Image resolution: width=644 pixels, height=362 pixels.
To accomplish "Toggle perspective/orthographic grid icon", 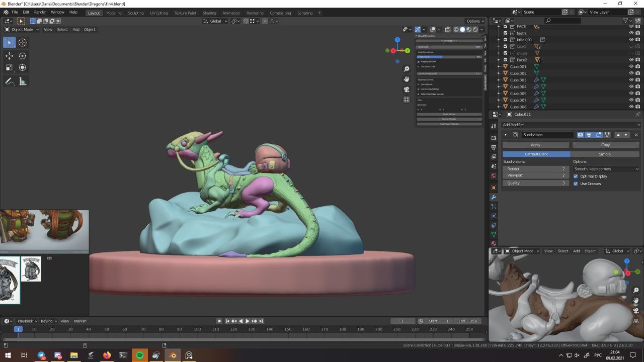I will coord(407,100).
